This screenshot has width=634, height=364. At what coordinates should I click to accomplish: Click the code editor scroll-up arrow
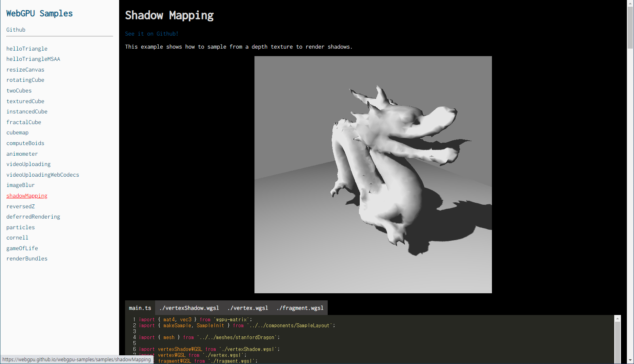(617, 319)
